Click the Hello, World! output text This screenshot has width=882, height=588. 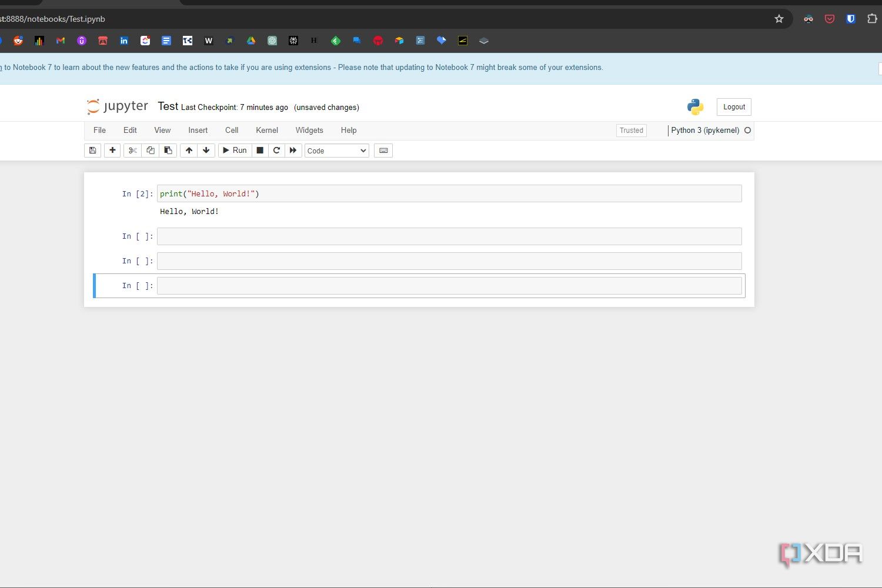[189, 212]
